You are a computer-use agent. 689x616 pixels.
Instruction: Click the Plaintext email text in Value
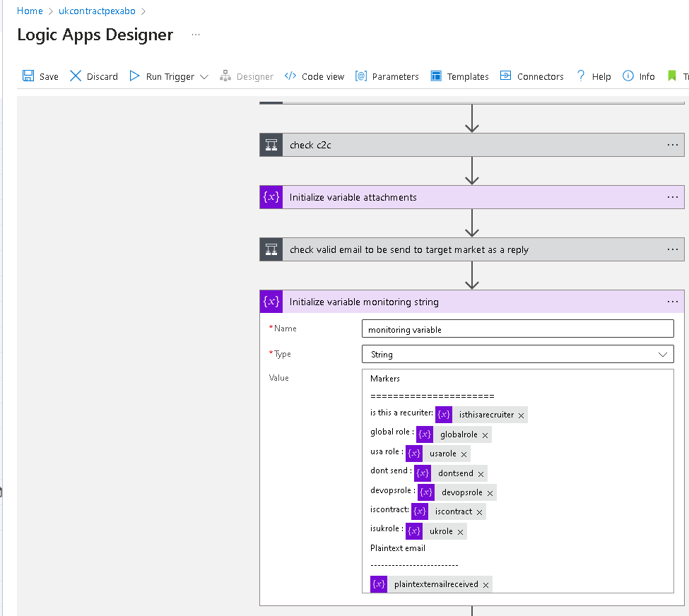click(x=398, y=548)
